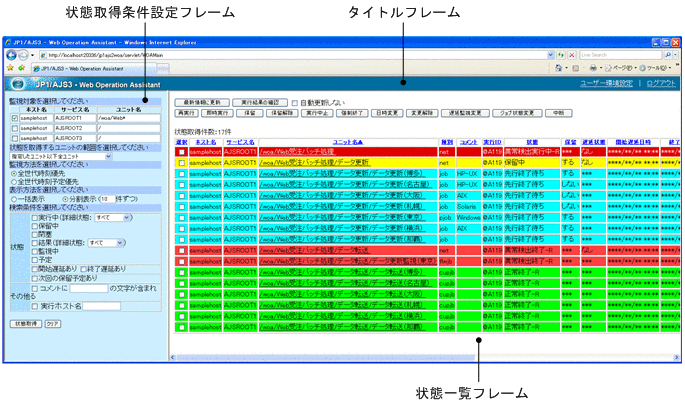
Task: Click the Add to Favorites icon
Action: [x=21, y=68]
